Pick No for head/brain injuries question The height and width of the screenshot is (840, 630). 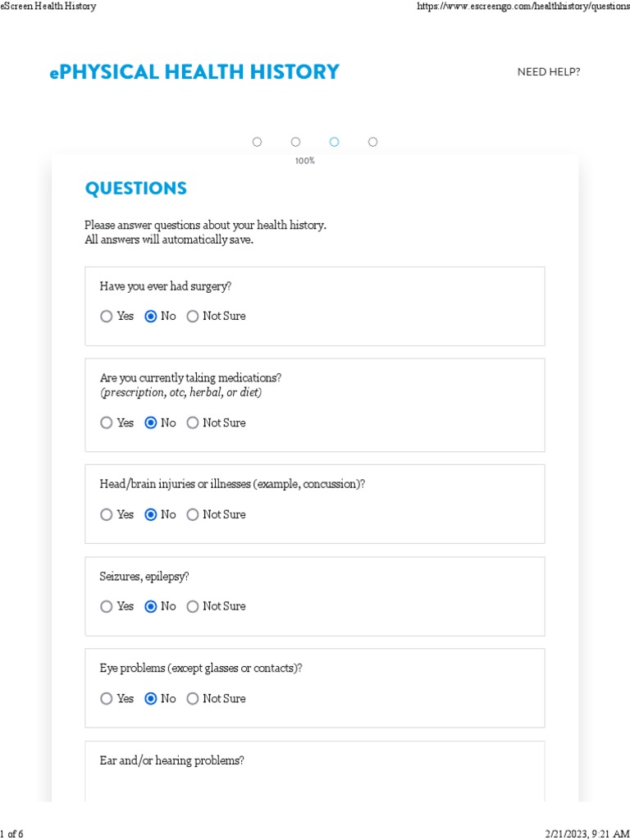[150, 515]
